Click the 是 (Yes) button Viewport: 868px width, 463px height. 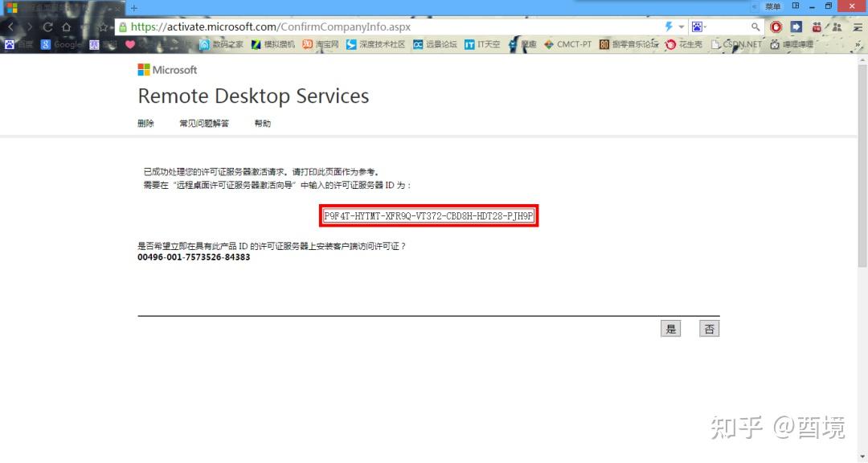[x=670, y=329]
